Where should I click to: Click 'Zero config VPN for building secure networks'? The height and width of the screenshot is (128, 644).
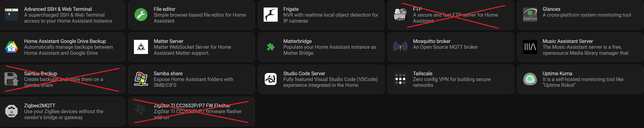coord(452,82)
